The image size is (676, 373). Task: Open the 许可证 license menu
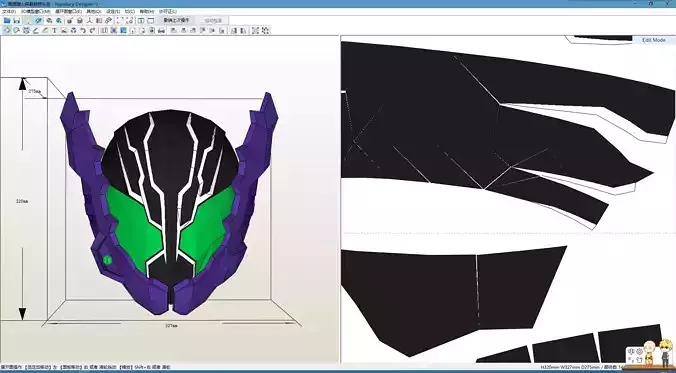tap(167, 11)
